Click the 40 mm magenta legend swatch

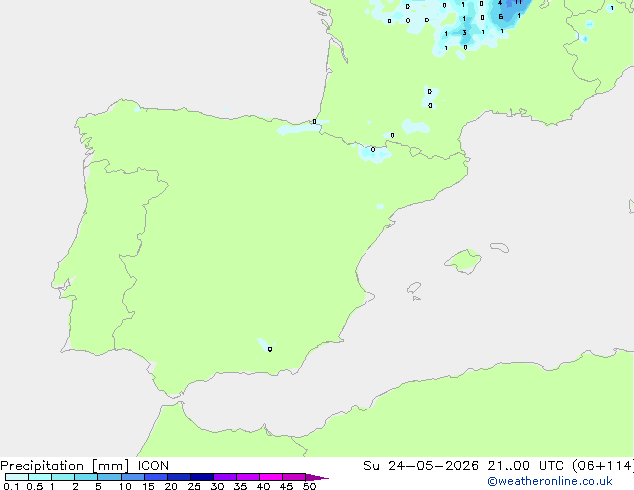pyautogui.click(x=271, y=477)
